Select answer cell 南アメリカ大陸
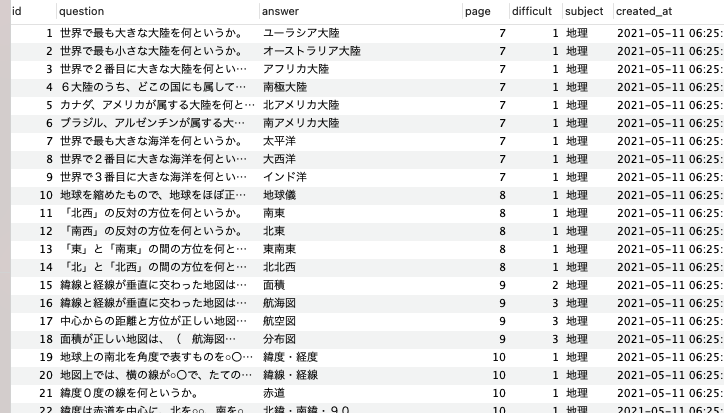The width and height of the screenshot is (724, 413). click(301, 123)
